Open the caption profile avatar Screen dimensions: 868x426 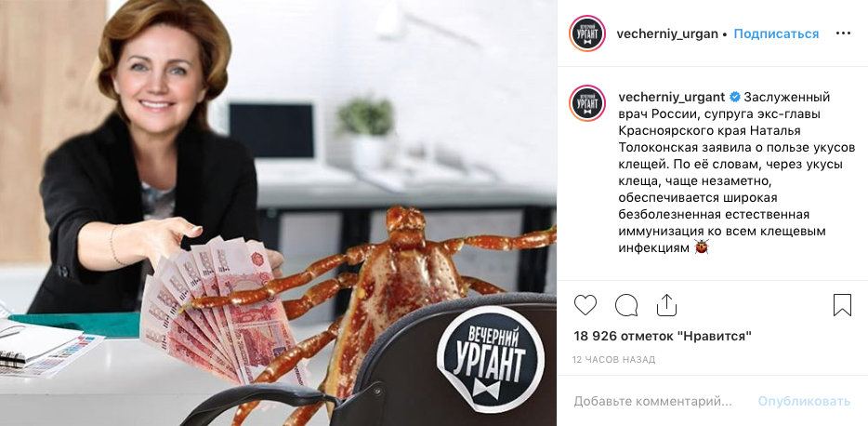[x=587, y=103]
